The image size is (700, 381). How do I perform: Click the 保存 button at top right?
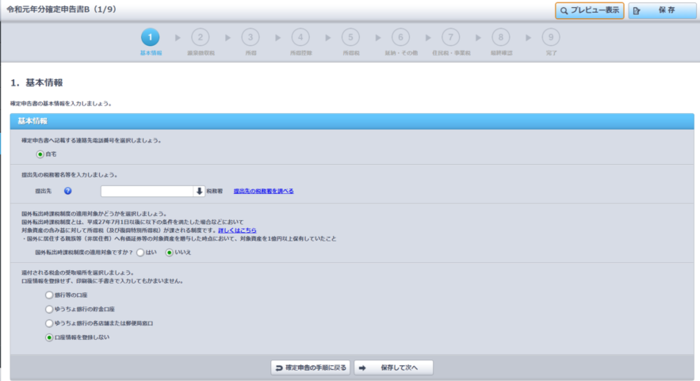coord(662,10)
